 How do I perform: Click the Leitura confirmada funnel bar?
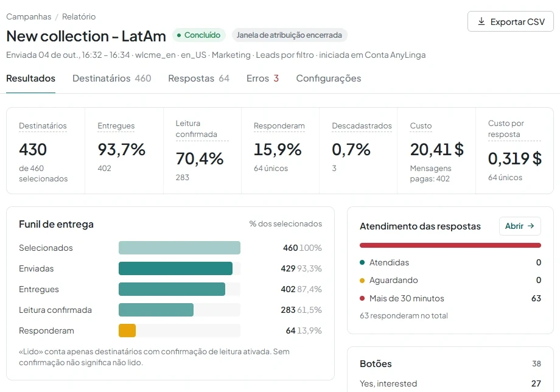(x=156, y=310)
